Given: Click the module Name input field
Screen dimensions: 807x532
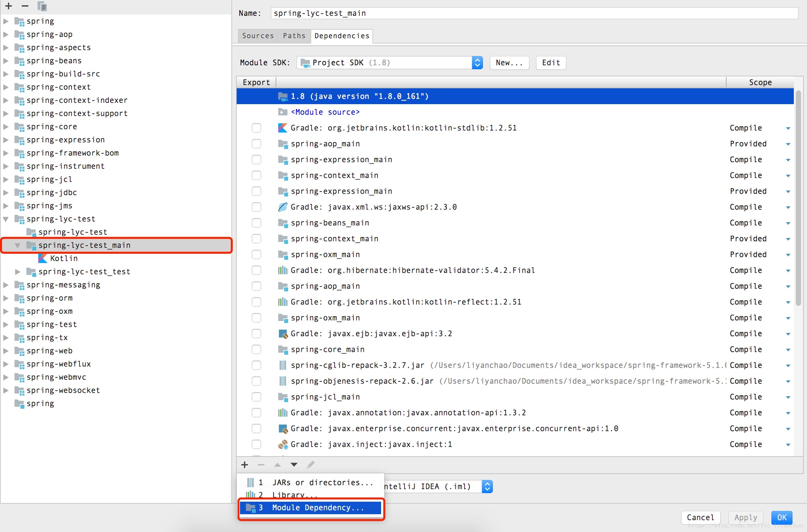Looking at the screenshot, I should (x=534, y=13).
